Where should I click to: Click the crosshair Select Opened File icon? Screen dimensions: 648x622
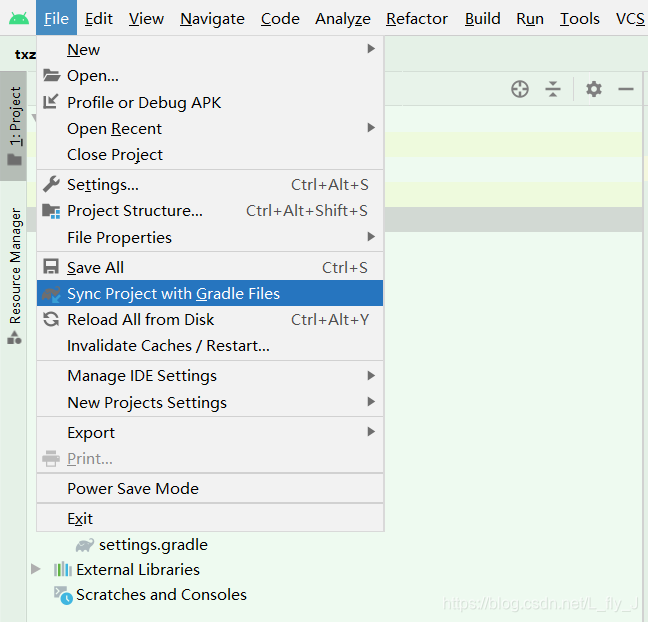520,89
